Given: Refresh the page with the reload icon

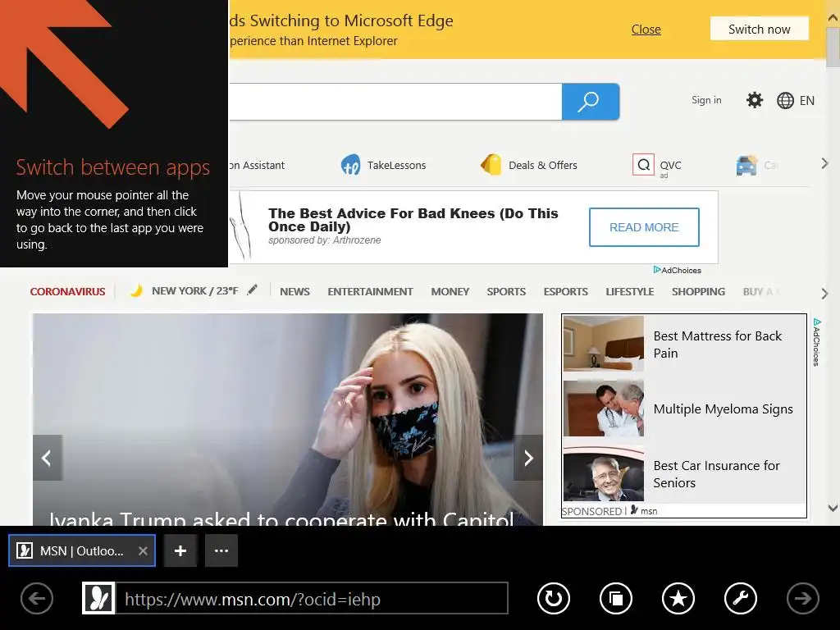Looking at the screenshot, I should point(554,598).
